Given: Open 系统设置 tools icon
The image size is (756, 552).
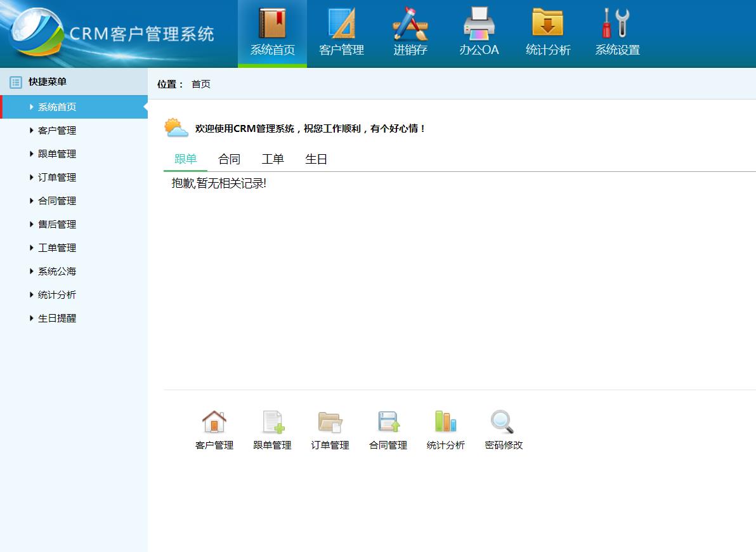Looking at the screenshot, I should point(616,23).
